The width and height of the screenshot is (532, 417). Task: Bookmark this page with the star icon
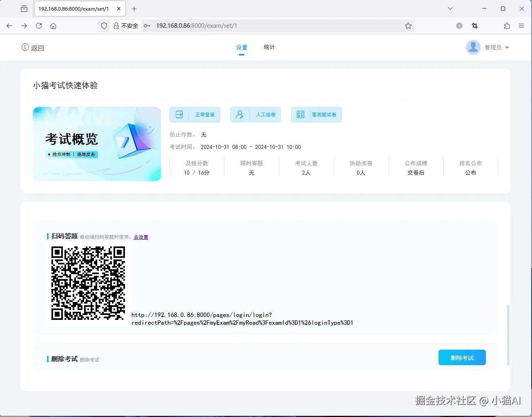point(408,25)
